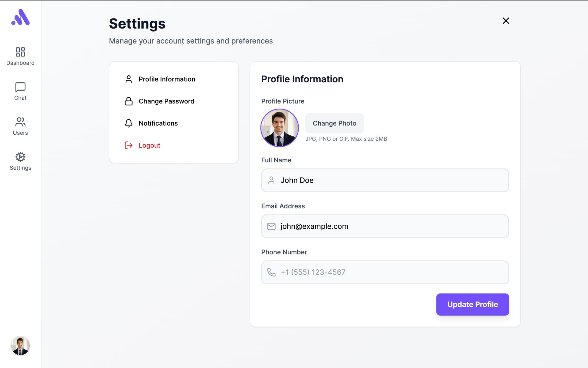Click the bell icon beside Notifications
Image resolution: width=588 pixels, height=368 pixels.
click(128, 123)
